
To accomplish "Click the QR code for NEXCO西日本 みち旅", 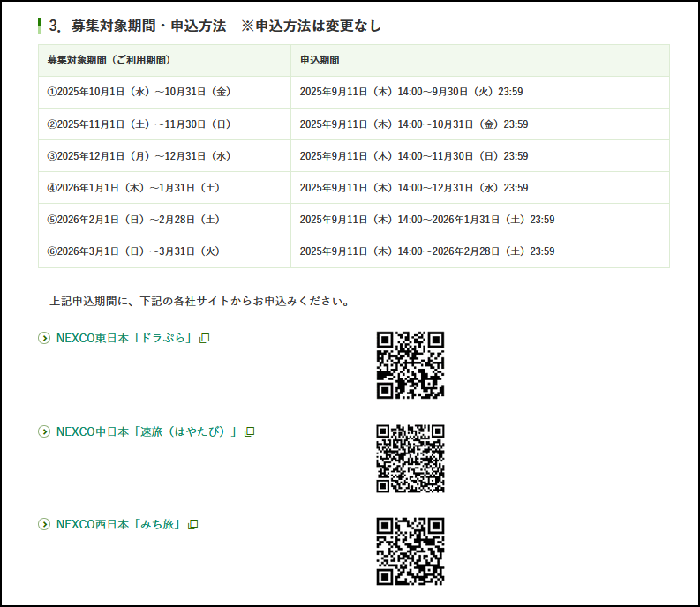I will (410, 551).
